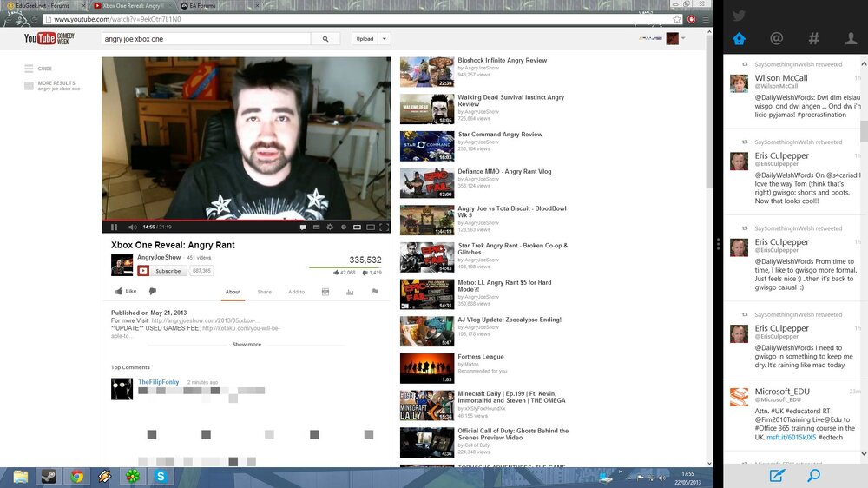Mute the video player volume

coord(132,228)
